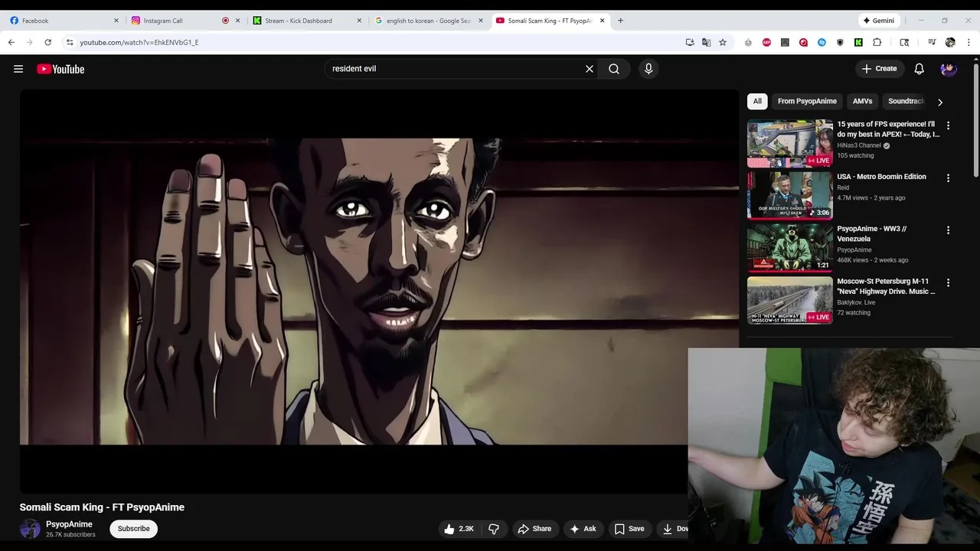The width and height of the screenshot is (980, 551).
Task: Close the Stream - Kick Dashboard tab
Action: pyautogui.click(x=359, y=21)
